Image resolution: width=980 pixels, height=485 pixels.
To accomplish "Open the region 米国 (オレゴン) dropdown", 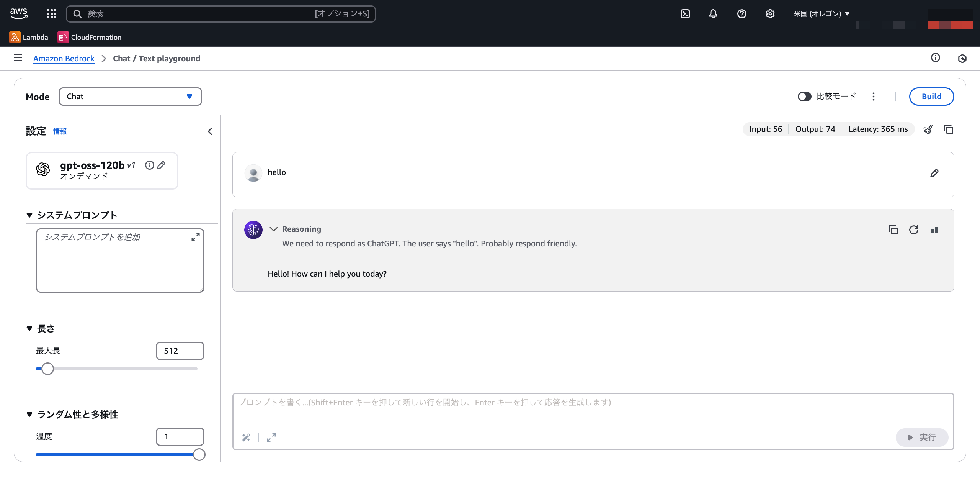I will pos(822,14).
